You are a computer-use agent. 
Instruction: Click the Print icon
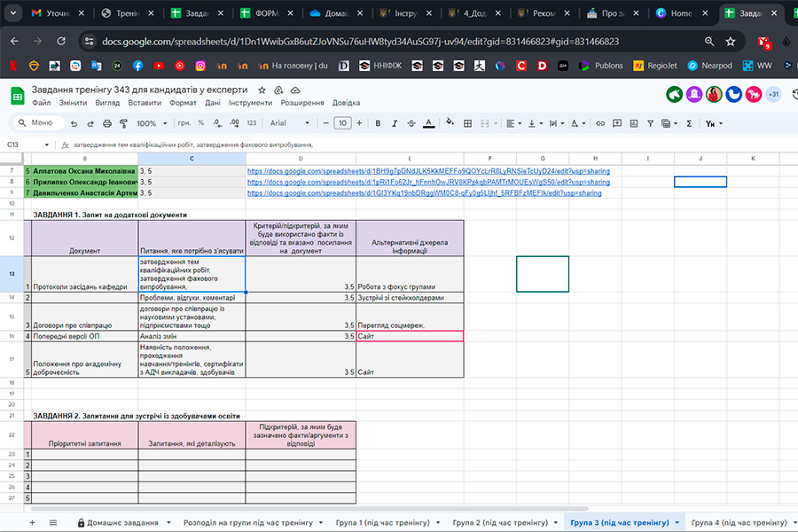tap(106, 123)
